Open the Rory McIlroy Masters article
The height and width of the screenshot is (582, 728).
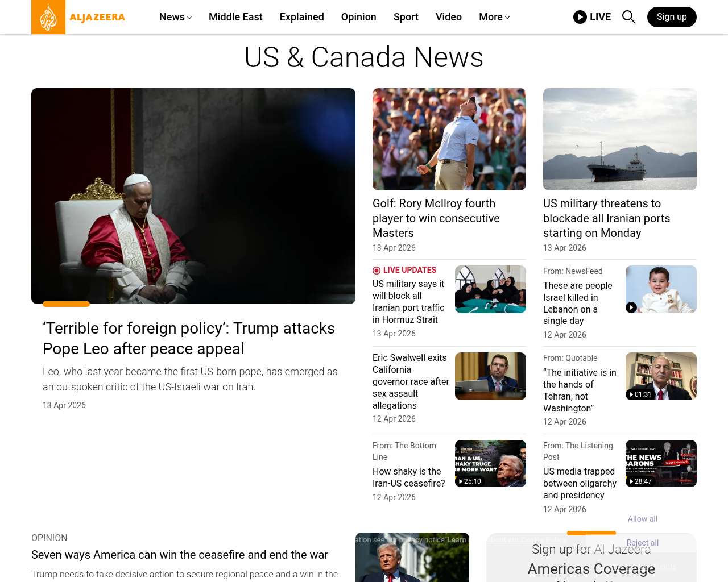(436, 218)
